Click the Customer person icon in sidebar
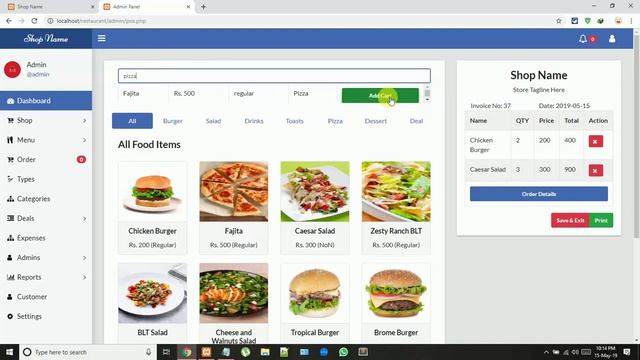640x360 pixels. (10, 297)
